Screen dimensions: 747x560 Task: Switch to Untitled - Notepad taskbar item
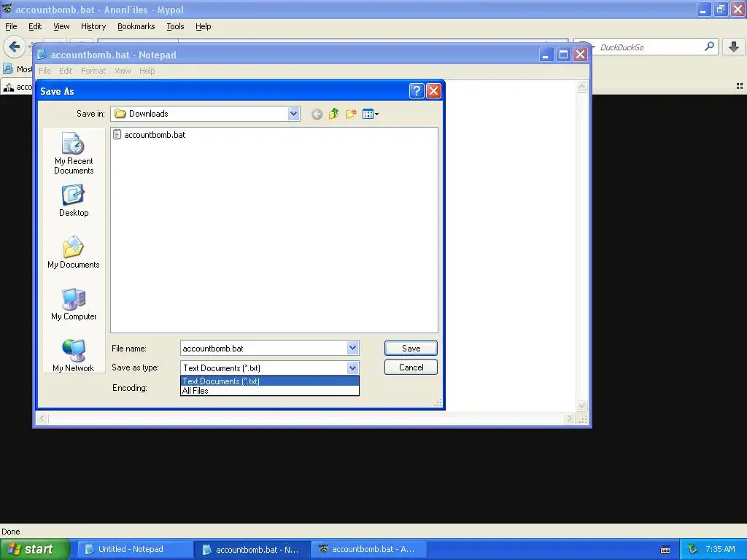(x=134, y=549)
